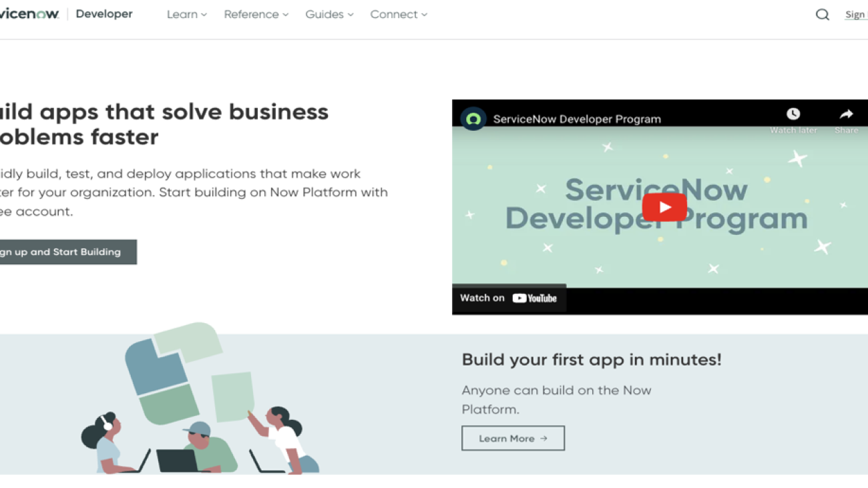
Task: Expand the Connect menu
Action: [399, 15]
